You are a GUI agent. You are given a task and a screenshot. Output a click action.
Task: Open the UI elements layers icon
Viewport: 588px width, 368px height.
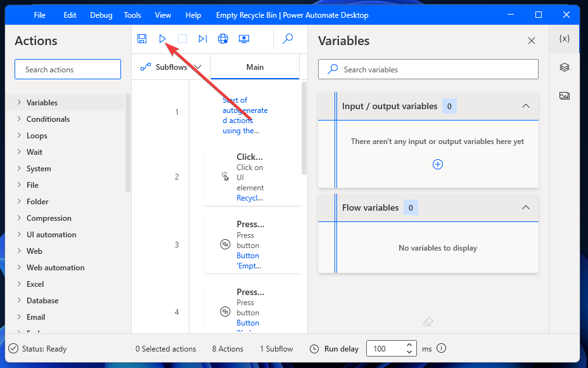click(565, 67)
